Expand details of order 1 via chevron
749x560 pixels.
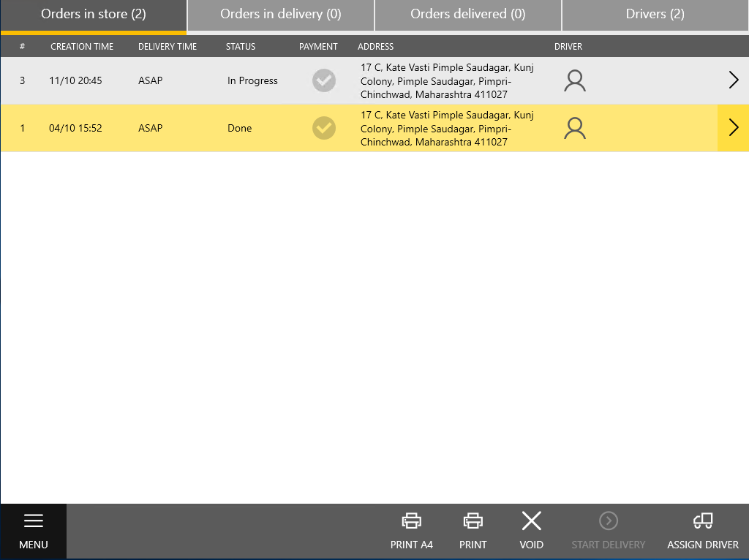click(x=734, y=127)
